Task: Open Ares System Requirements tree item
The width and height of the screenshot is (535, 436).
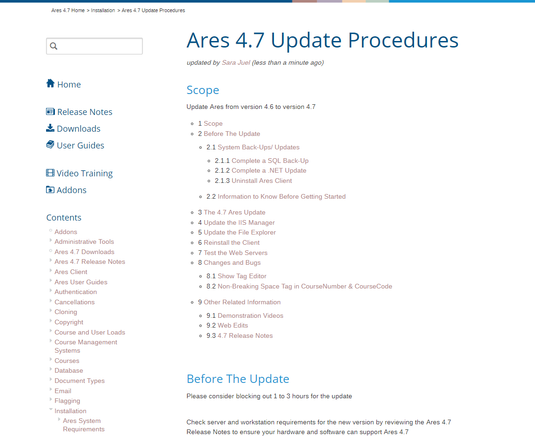Action: pos(84,425)
